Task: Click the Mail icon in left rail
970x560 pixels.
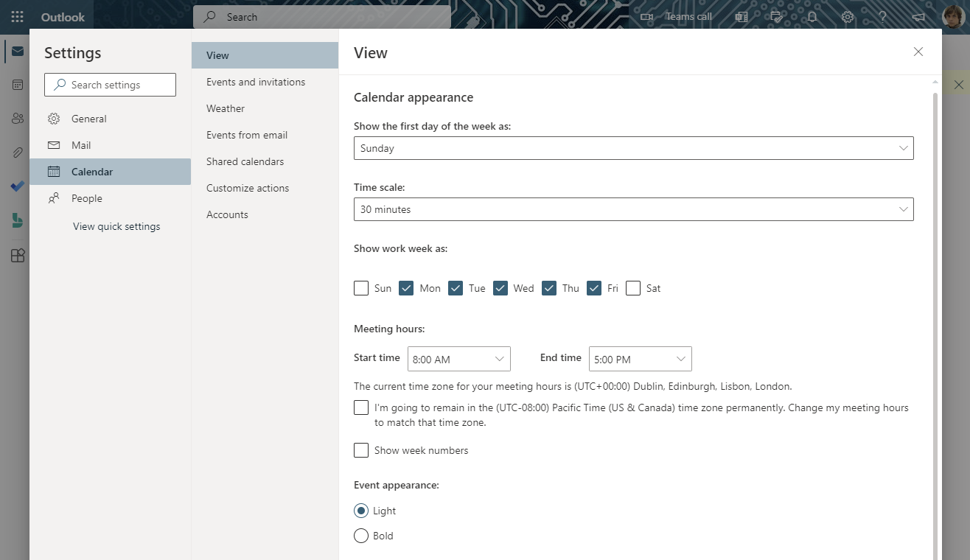Action: (x=17, y=52)
